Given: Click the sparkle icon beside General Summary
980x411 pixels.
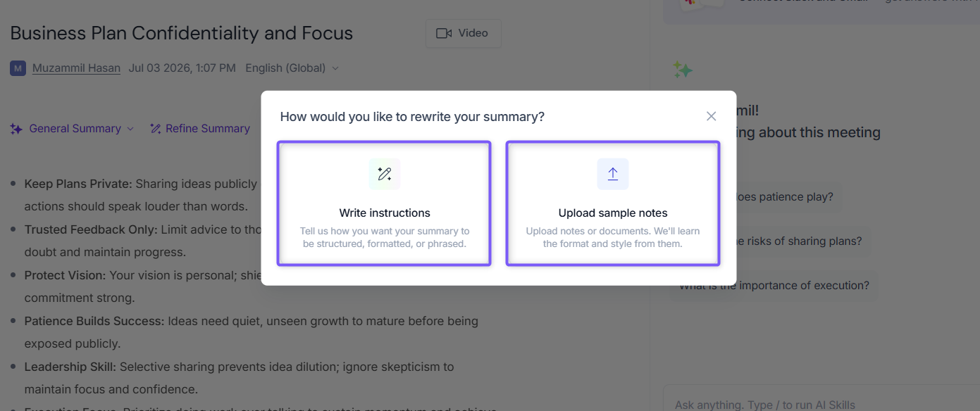Looking at the screenshot, I should [x=16, y=129].
